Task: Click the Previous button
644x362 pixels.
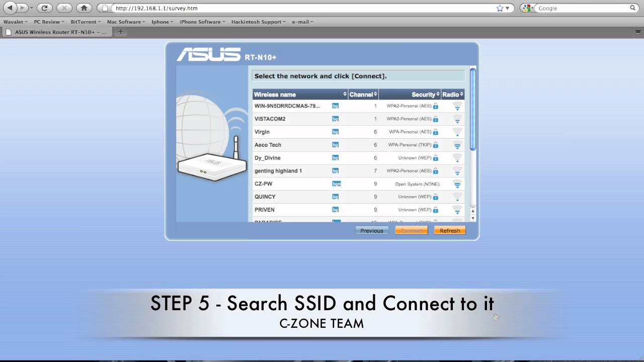Action: point(372,230)
